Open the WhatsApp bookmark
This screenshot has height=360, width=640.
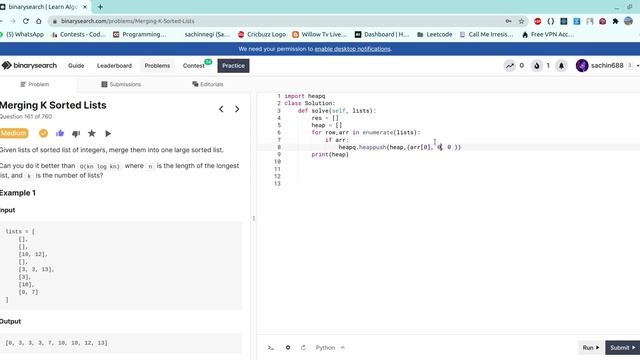[22, 35]
